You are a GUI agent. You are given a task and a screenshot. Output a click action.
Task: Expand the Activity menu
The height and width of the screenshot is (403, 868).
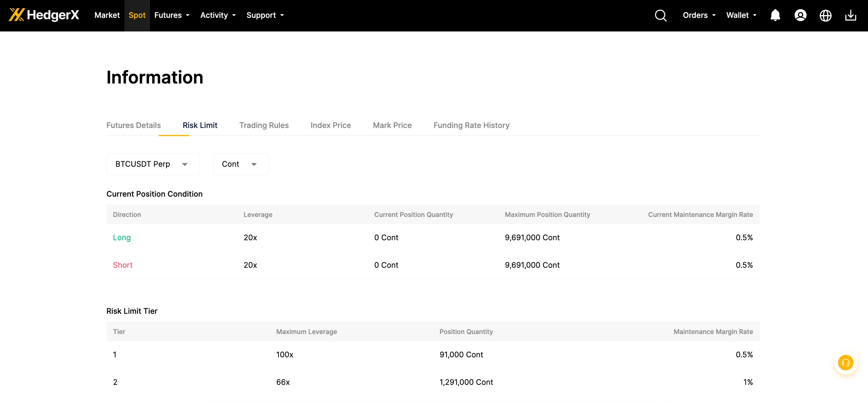[x=218, y=15]
